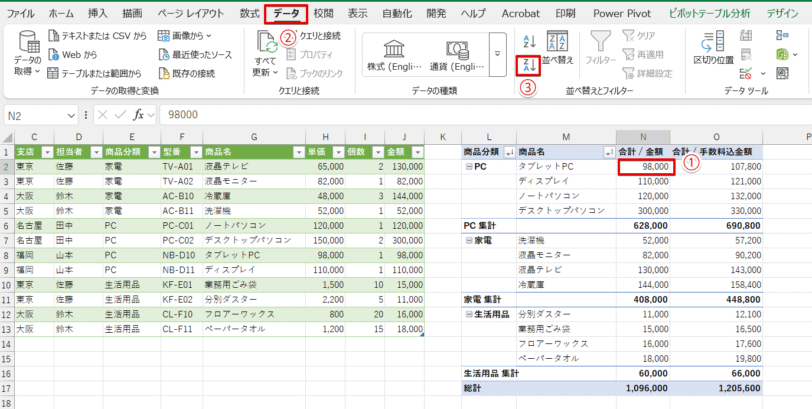
Task: Open filter dropdown on 単価 header
Action: [x=338, y=152]
